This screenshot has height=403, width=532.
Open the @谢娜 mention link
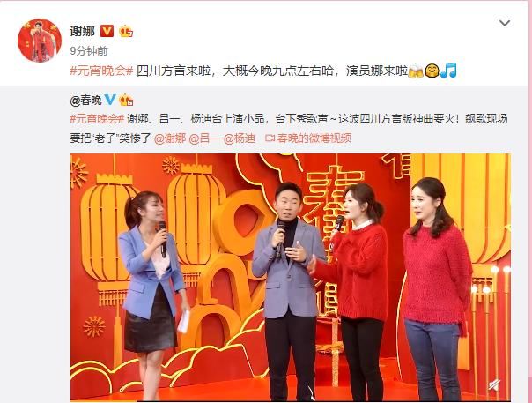(x=170, y=138)
